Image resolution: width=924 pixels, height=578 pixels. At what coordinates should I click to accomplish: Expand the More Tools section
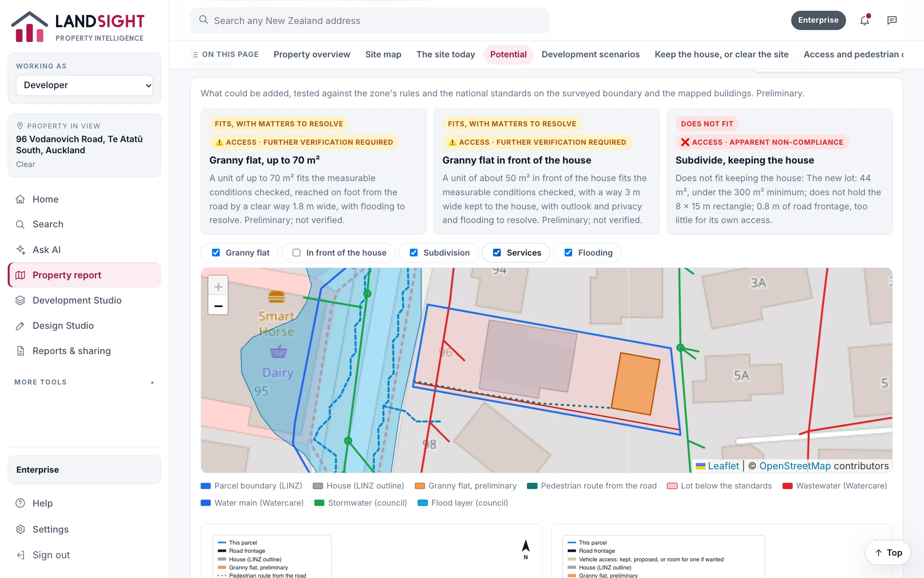click(x=84, y=382)
